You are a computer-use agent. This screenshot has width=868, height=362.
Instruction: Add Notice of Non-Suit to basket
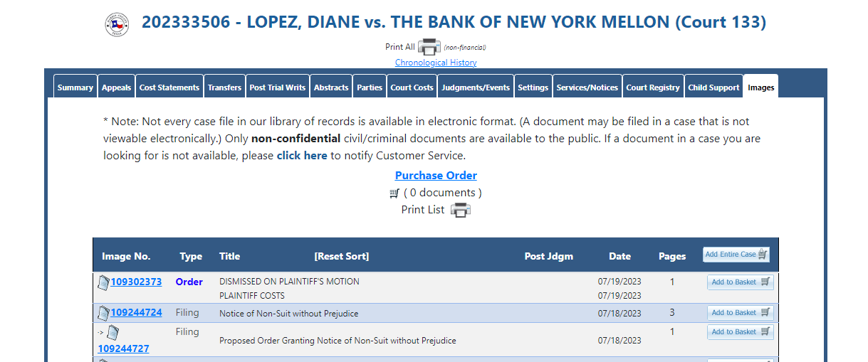pos(740,313)
